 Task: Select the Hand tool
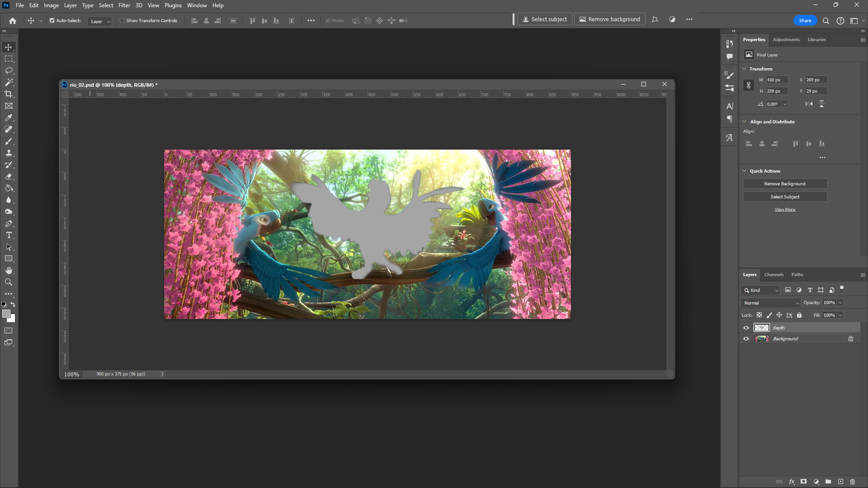9,270
